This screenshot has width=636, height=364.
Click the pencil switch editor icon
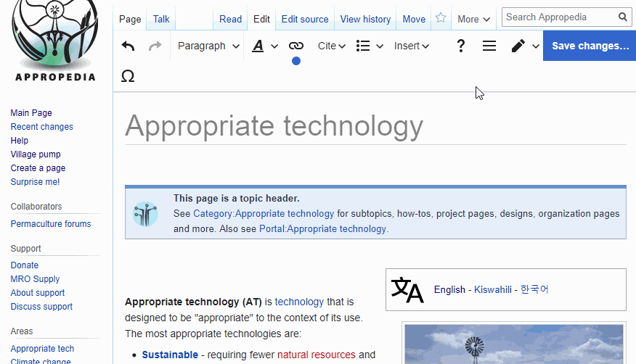525,46
